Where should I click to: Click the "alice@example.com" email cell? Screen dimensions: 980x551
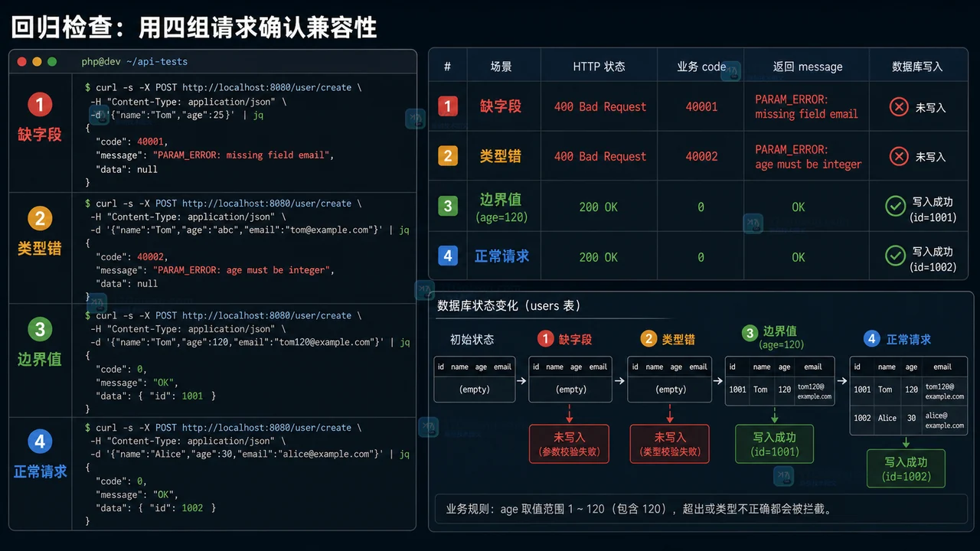click(944, 420)
